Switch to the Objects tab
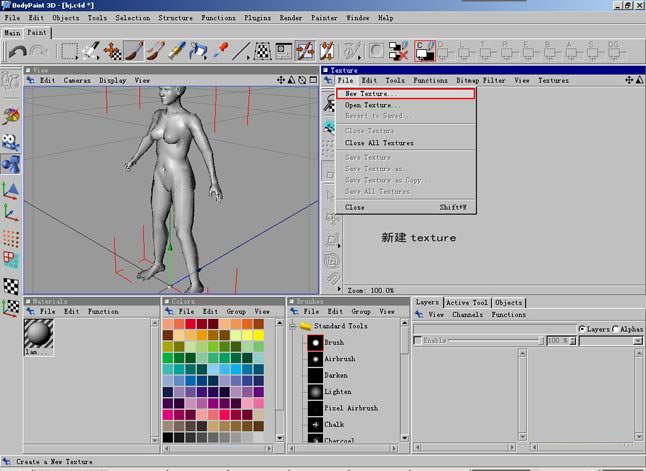 click(x=508, y=302)
